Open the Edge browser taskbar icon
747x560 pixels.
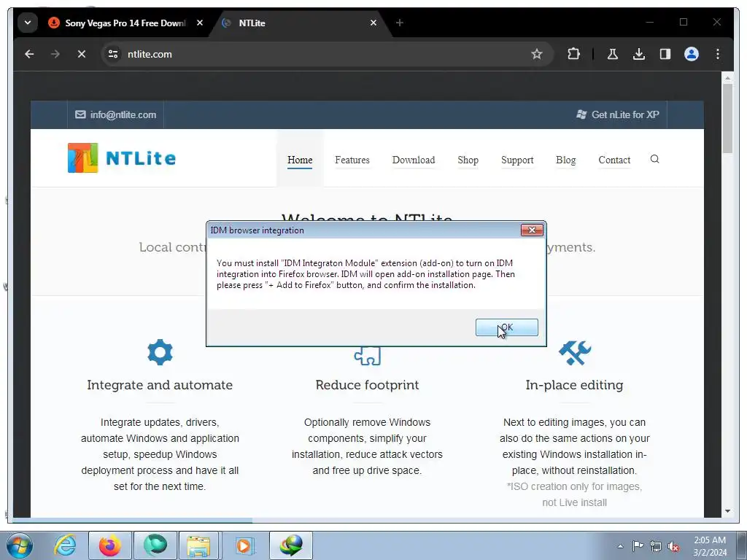(x=155, y=545)
